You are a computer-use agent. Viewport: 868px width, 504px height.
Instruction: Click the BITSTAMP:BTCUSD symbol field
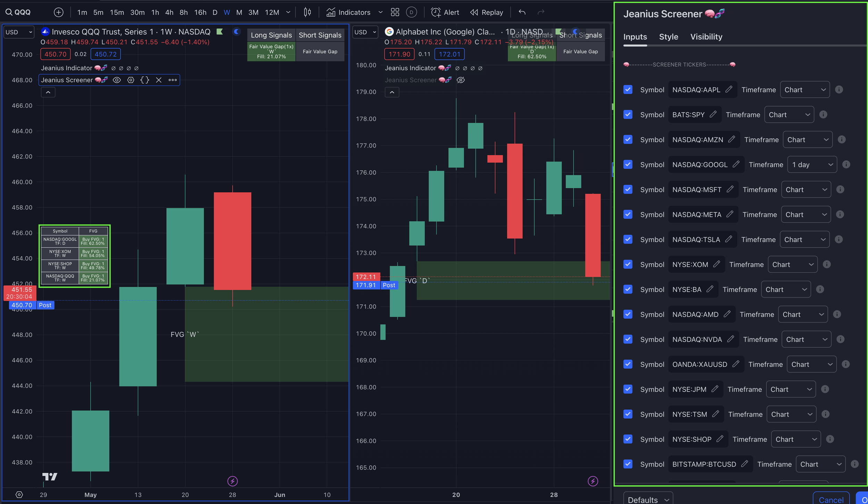click(x=710, y=464)
